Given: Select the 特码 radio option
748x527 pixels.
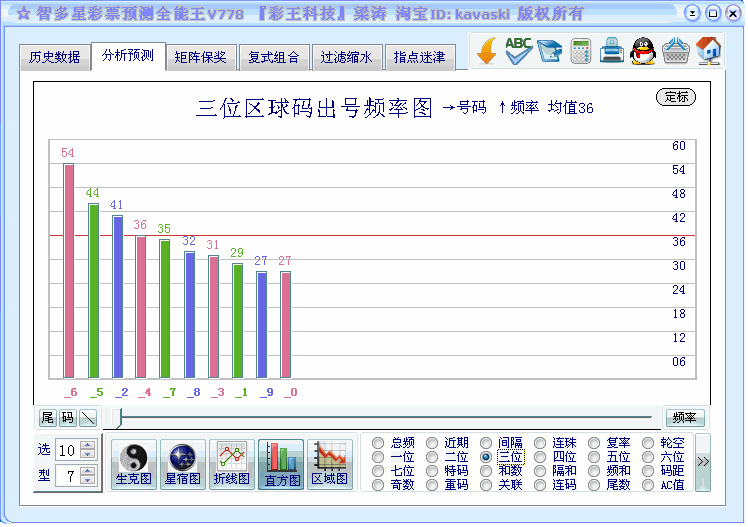Looking at the screenshot, I should [x=432, y=471].
